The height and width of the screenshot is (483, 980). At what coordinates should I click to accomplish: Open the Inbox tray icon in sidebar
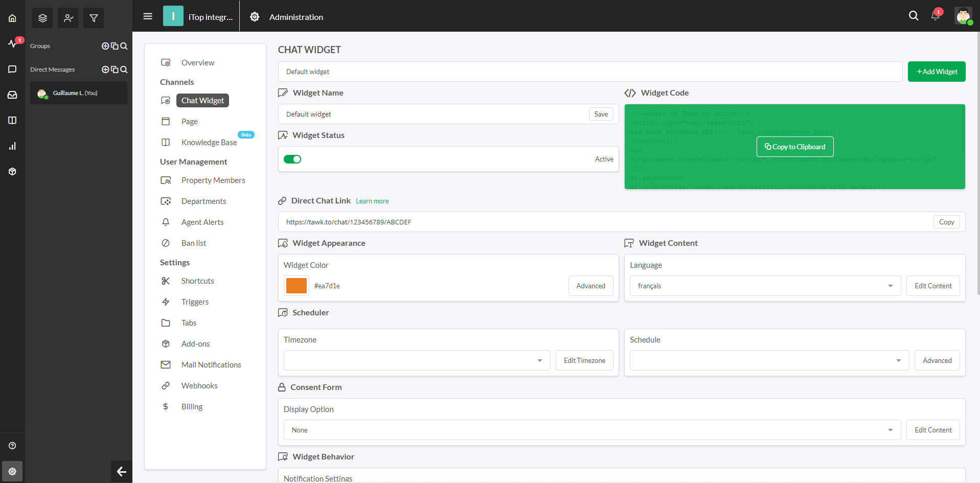[12, 95]
